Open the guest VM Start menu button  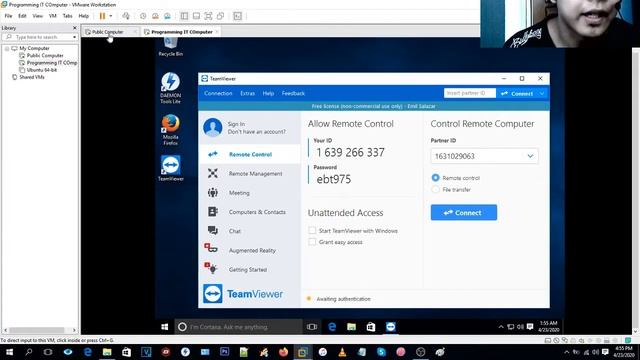[x=165, y=327]
